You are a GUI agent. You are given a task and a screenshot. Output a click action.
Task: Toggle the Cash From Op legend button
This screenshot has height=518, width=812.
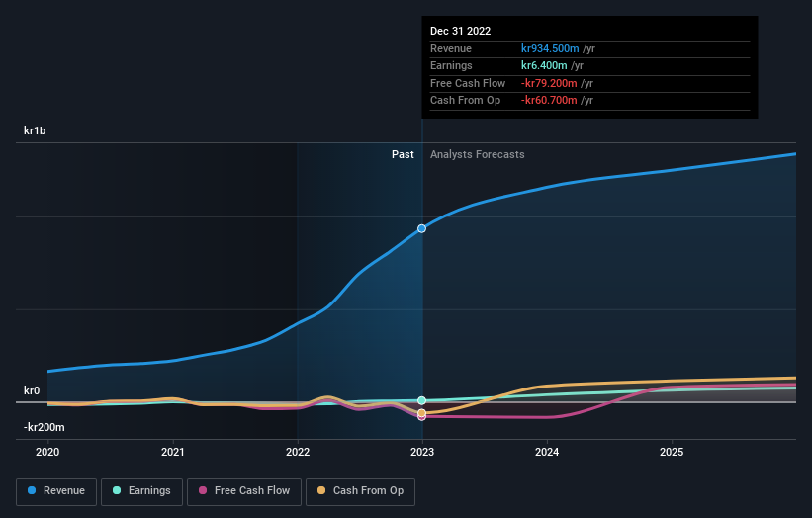pos(360,491)
